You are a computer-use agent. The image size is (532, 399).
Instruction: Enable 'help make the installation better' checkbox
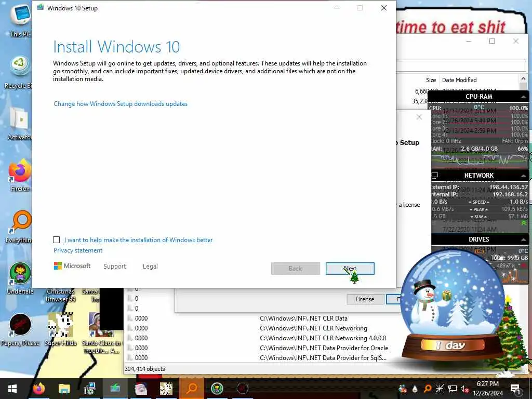click(56, 240)
